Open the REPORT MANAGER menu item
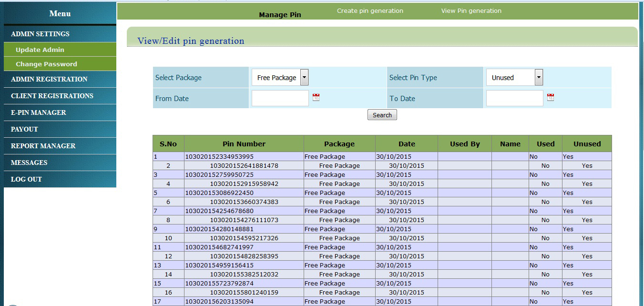The image size is (644, 306). coord(43,146)
